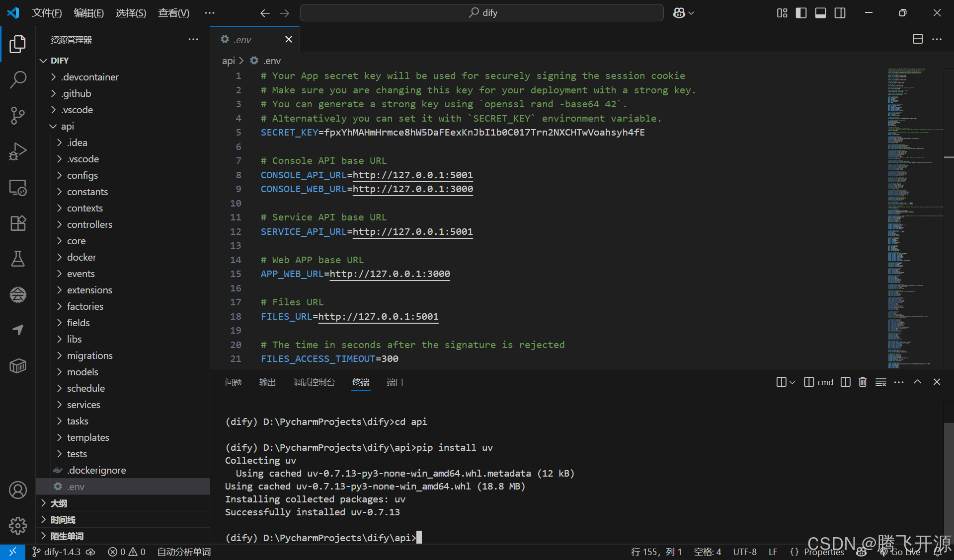
Task: Open Source Control view
Action: pos(18,115)
